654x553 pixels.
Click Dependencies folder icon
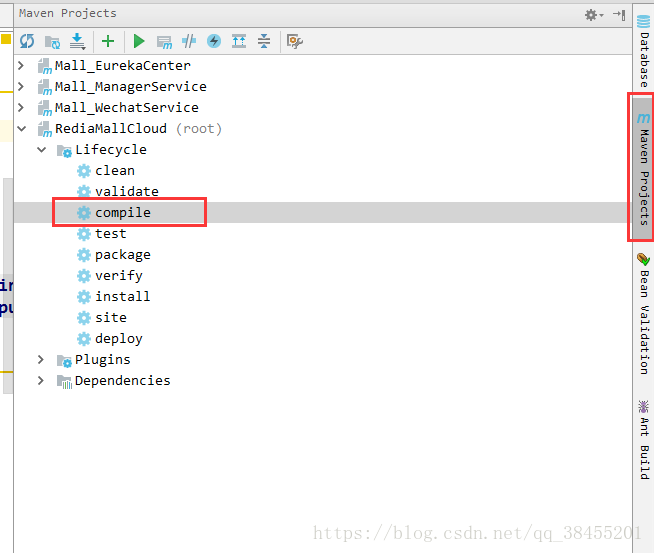point(64,382)
